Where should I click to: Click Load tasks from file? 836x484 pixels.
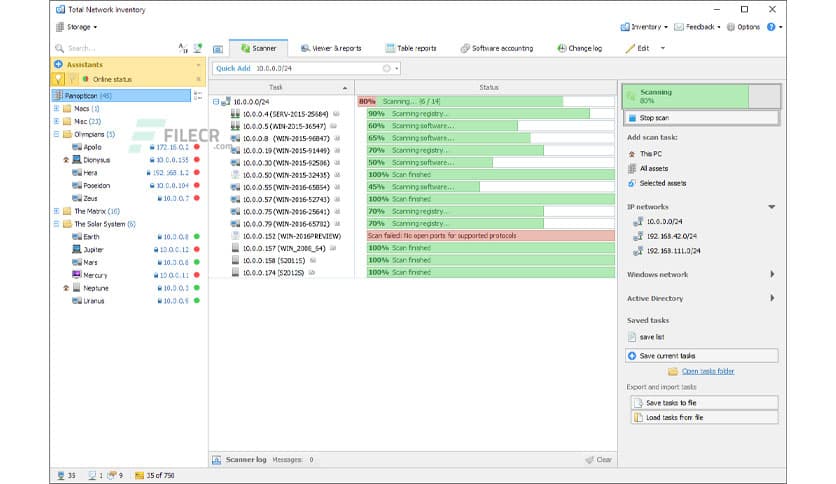point(704,417)
